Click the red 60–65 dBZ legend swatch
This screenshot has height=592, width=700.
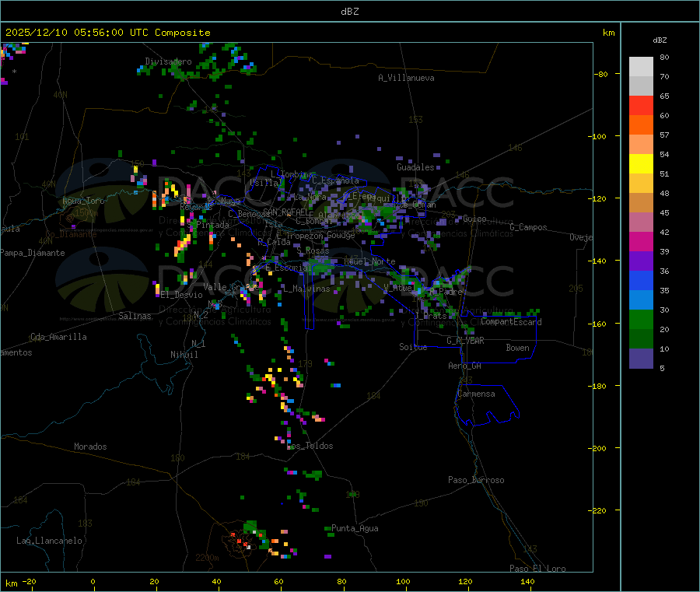click(x=641, y=105)
